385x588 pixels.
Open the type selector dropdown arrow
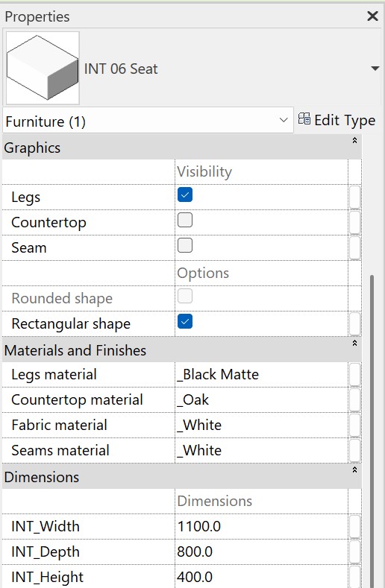coord(375,69)
